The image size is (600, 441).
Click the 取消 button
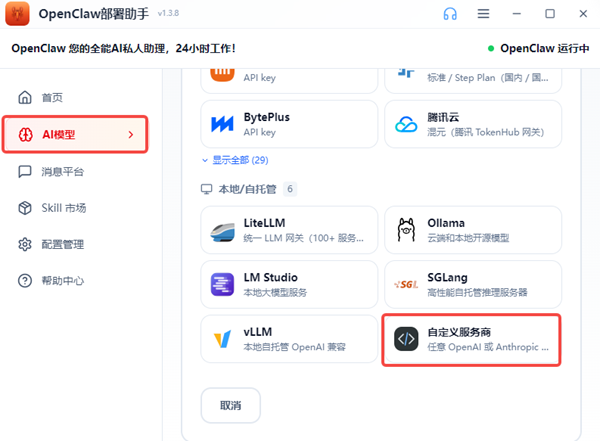[230, 405]
